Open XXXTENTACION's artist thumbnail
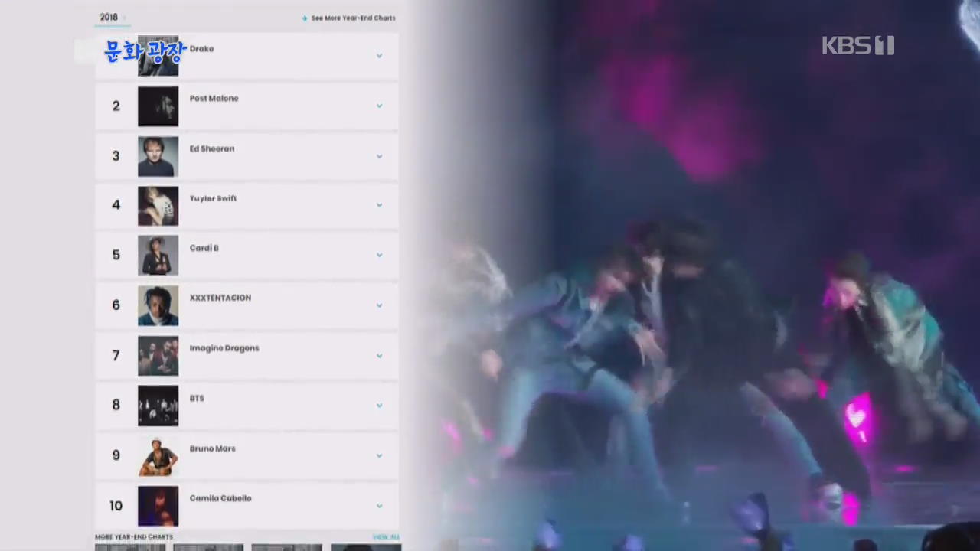The height and width of the screenshot is (551, 980). coord(158,305)
